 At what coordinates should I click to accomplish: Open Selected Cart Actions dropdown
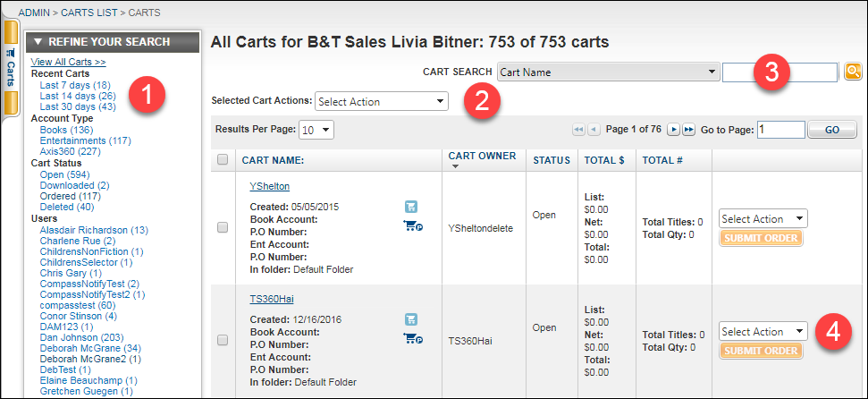[382, 101]
